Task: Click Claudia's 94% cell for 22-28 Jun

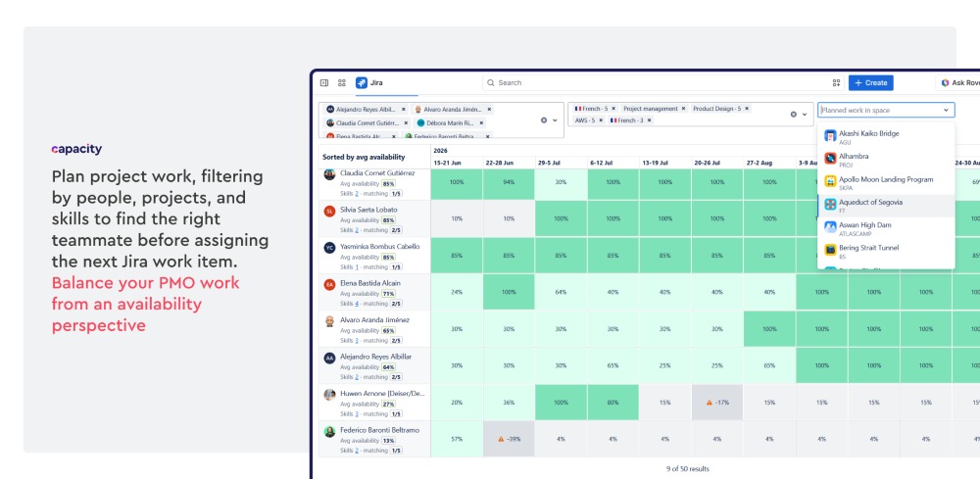Action: tap(509, 182)
